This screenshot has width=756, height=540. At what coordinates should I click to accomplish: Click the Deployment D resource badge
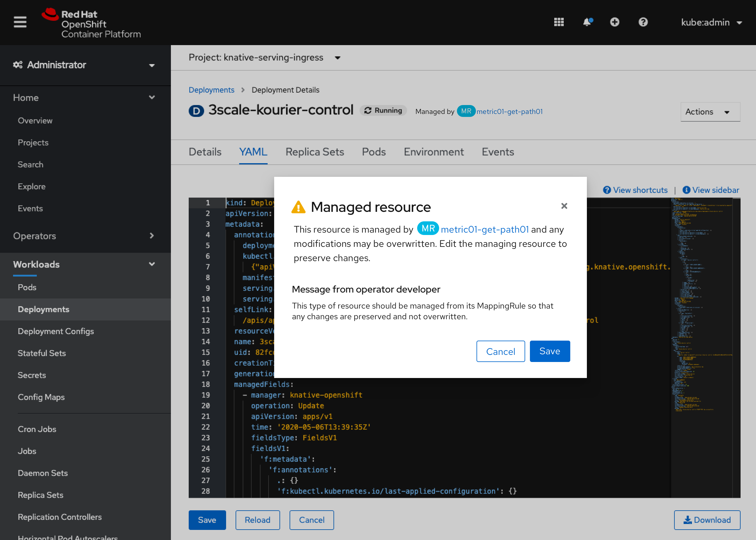[x=196, y=111]
